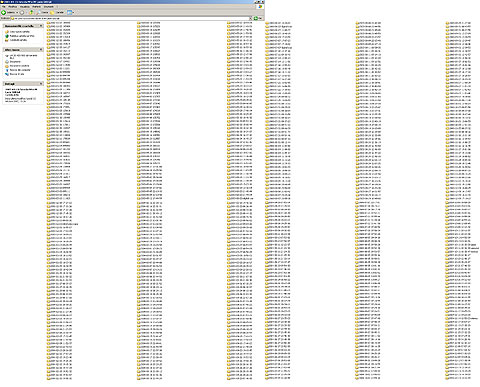
Task: Click Pubblica cartella sul Web globe icon
Action: 7,36
